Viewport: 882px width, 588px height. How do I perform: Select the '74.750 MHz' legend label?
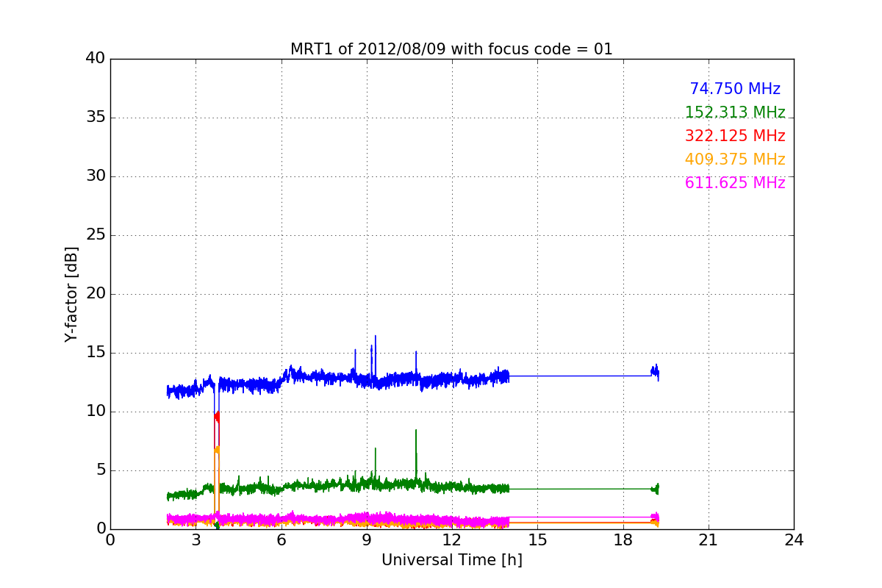[x=735, y=89]
